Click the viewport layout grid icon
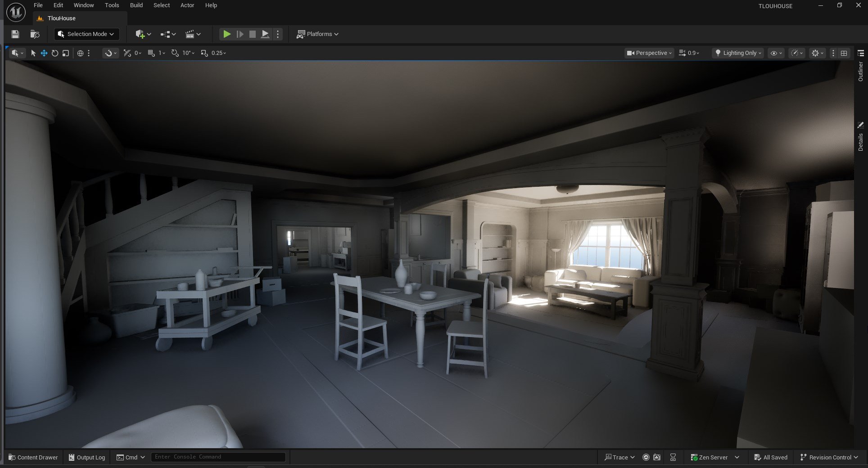 (x=844, y=53)
